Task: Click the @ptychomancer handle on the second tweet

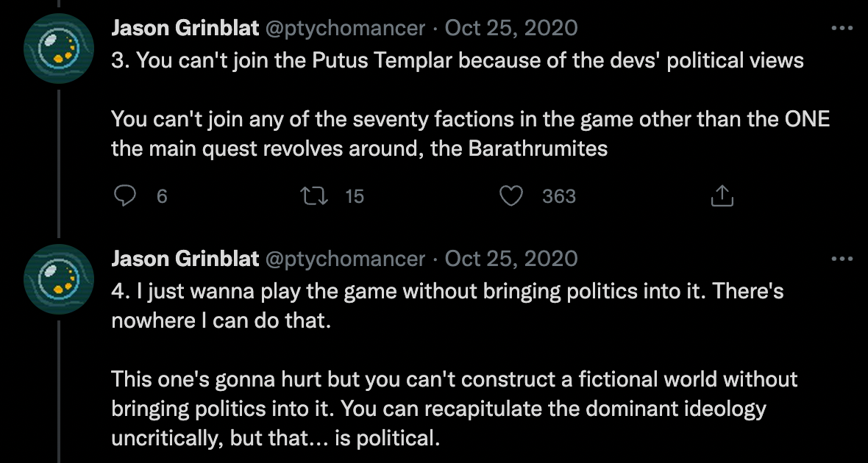Action: (x=344, y=259)
